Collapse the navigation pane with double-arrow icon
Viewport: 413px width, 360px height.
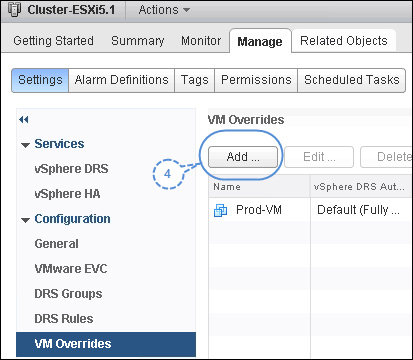tap(24, 119)
